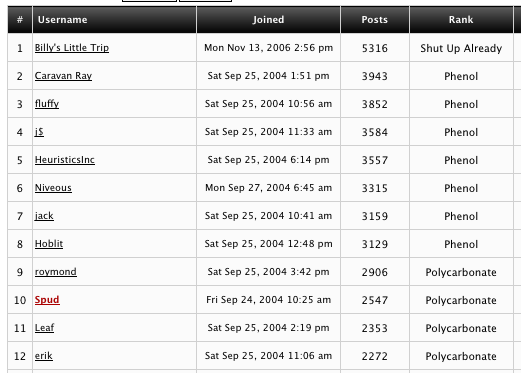Screen dimensions: 521x373
Task: Open roymond's profile page
Action: pos(56,272)
